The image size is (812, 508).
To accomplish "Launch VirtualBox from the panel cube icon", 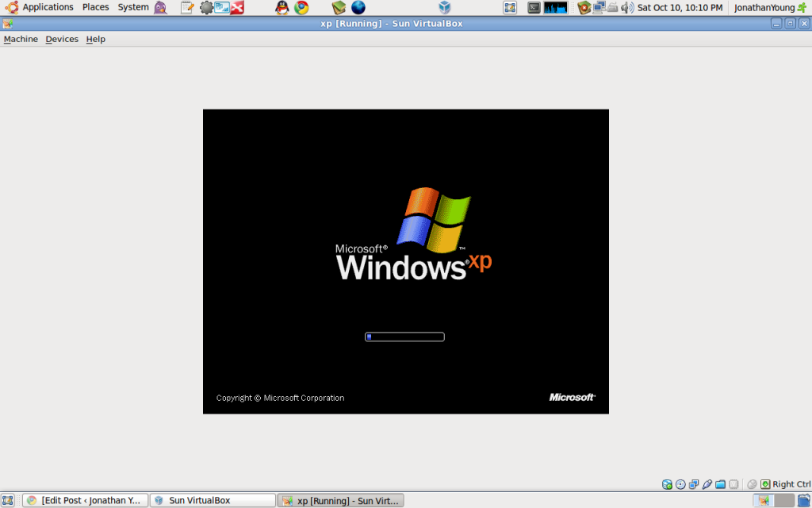I will click(x=444, y=7).
